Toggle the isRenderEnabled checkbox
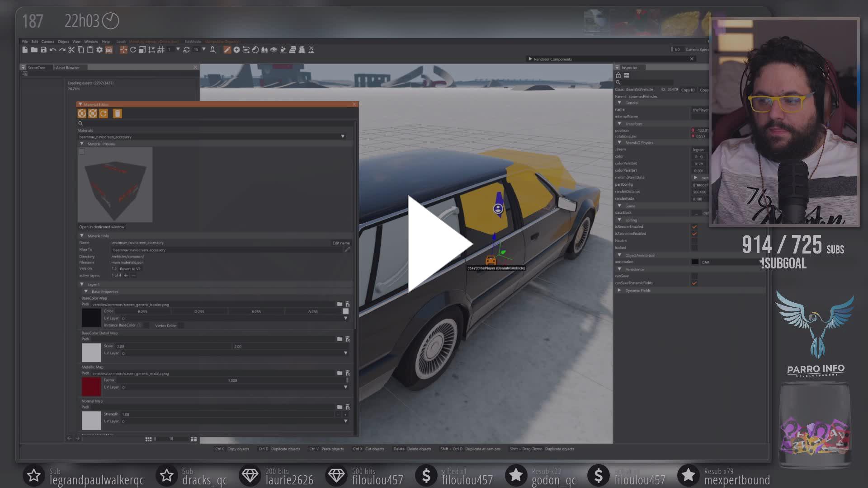This screenshot has width=868, height=488. click(x=694, y=227)
